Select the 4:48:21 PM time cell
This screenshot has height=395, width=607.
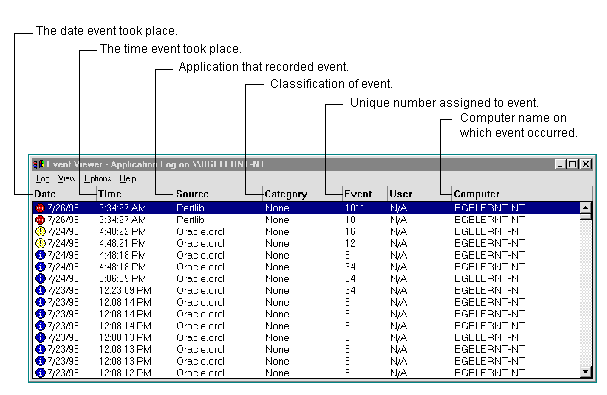coord(122,244)
